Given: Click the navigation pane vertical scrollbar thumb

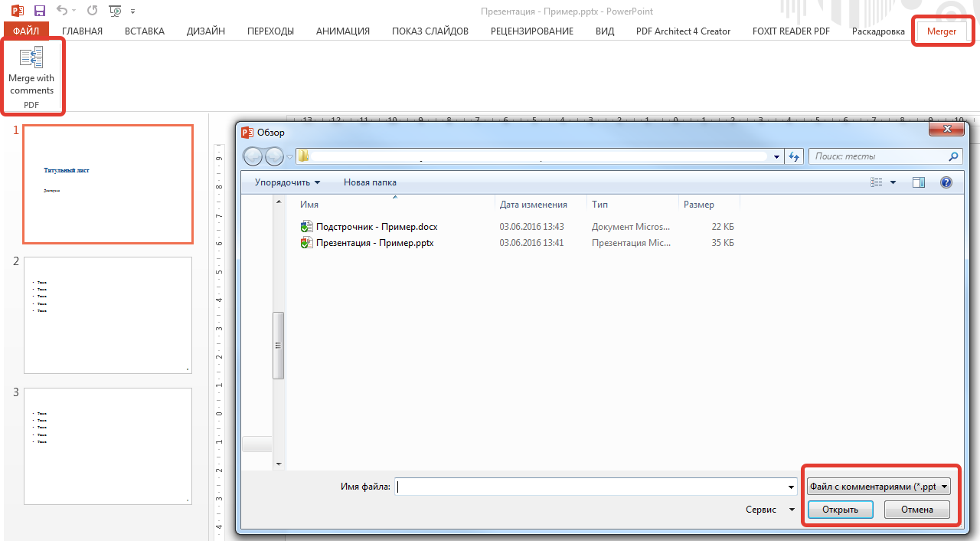Looking at the screenshot, I should pyautogui.click(x=279, y=345).
